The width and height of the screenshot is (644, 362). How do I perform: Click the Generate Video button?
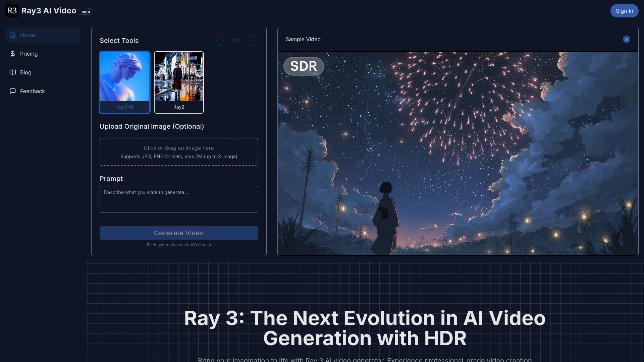179,233
